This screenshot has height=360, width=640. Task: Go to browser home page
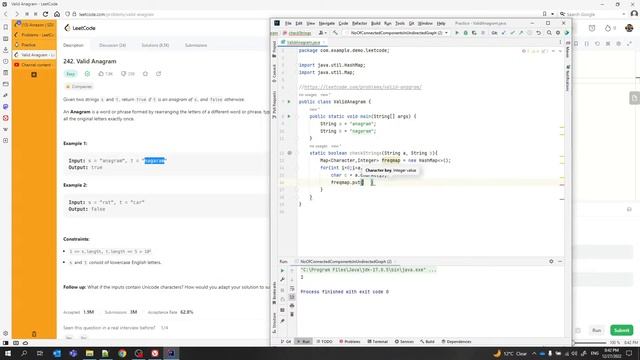tap(57, 14)
